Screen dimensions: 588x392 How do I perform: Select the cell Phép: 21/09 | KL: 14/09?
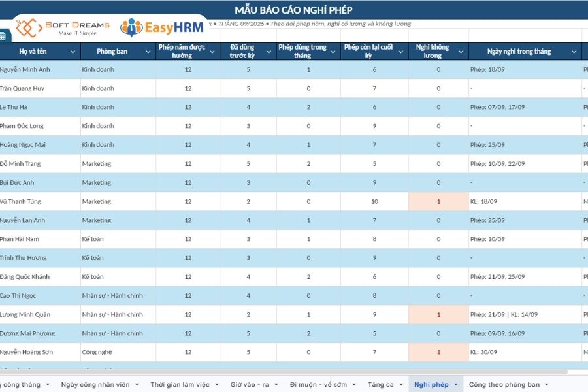(525, 314)
